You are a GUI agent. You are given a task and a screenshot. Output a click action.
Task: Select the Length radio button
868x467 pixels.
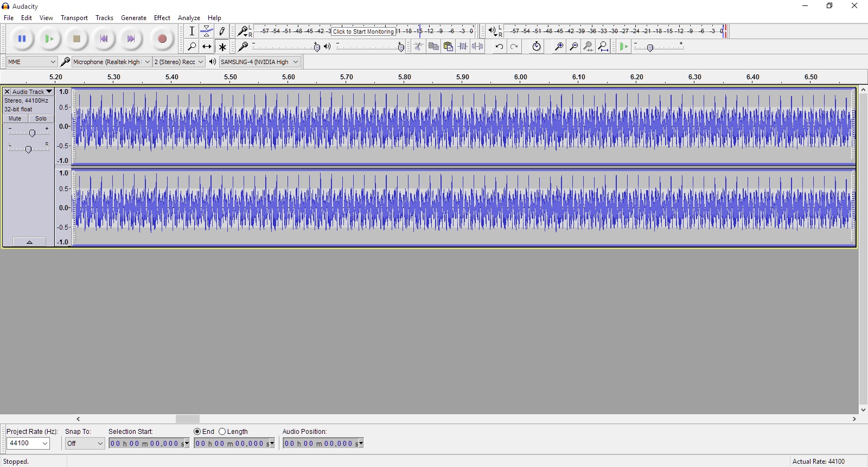(222, 432)
